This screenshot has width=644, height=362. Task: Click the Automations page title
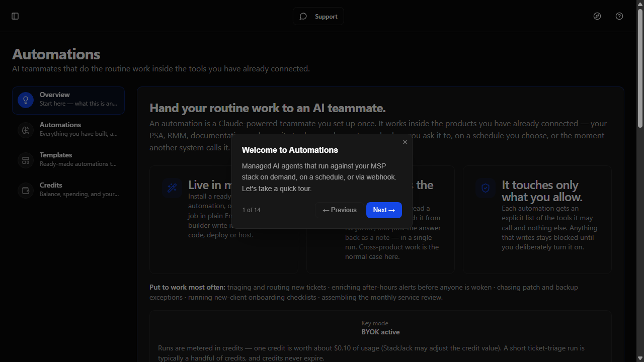click(56, 54)
